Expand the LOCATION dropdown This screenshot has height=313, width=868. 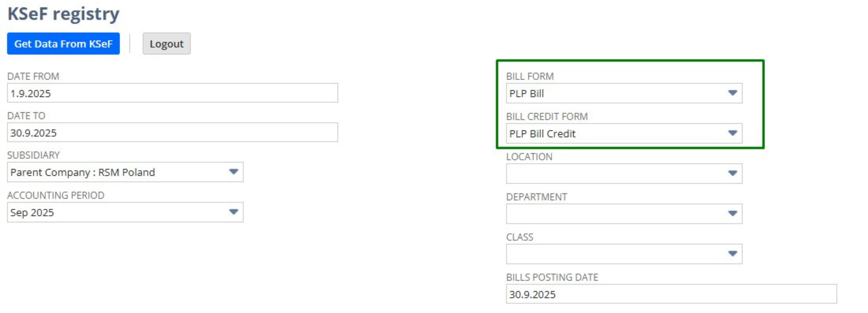click(623, 173)
